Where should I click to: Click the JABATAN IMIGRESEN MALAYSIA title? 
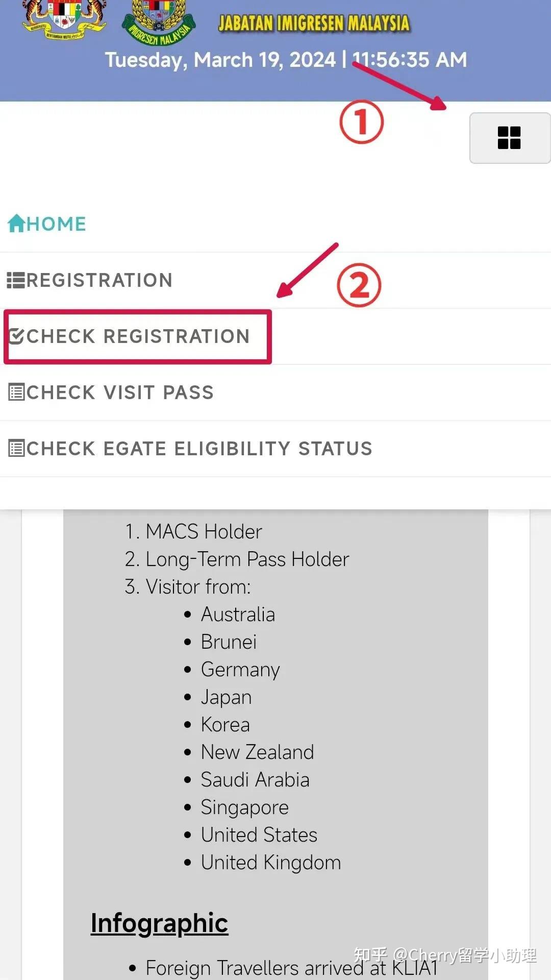tap(314, 23)
